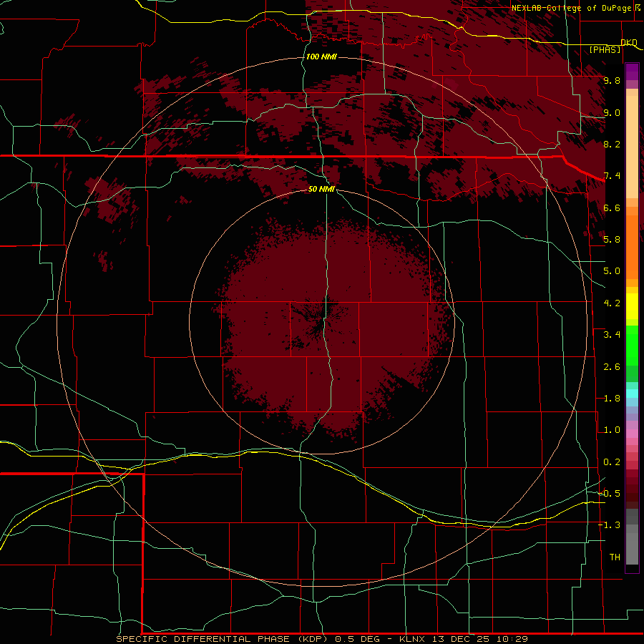
Task: Click the light peach band in the legend
Action: 632,146
